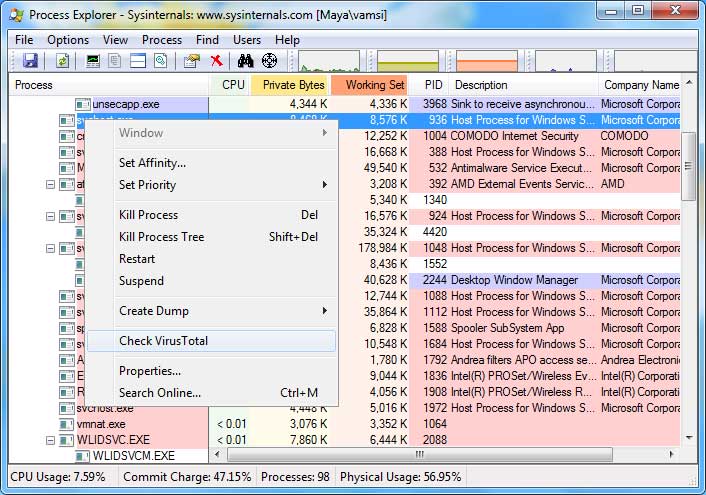Select Check VirusTotal in context menu
This screenshot has width=706, height=495.
pos(211,341)
